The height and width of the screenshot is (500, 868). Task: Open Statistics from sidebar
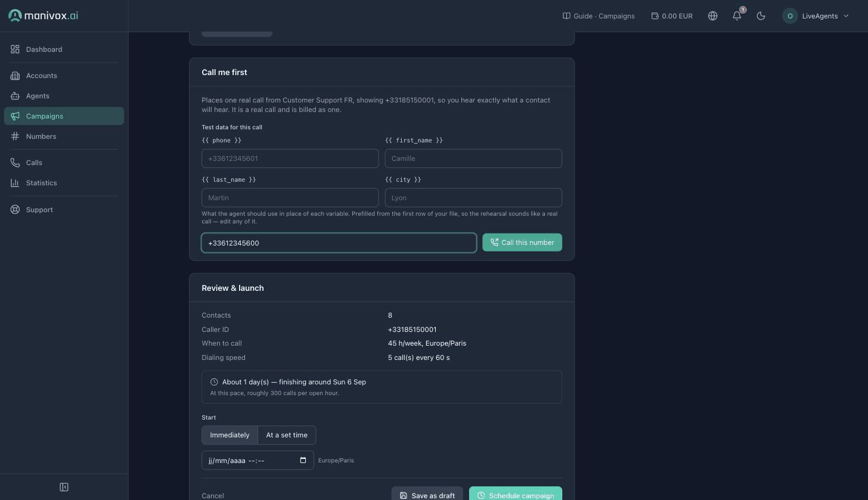(x=64, y=183)
